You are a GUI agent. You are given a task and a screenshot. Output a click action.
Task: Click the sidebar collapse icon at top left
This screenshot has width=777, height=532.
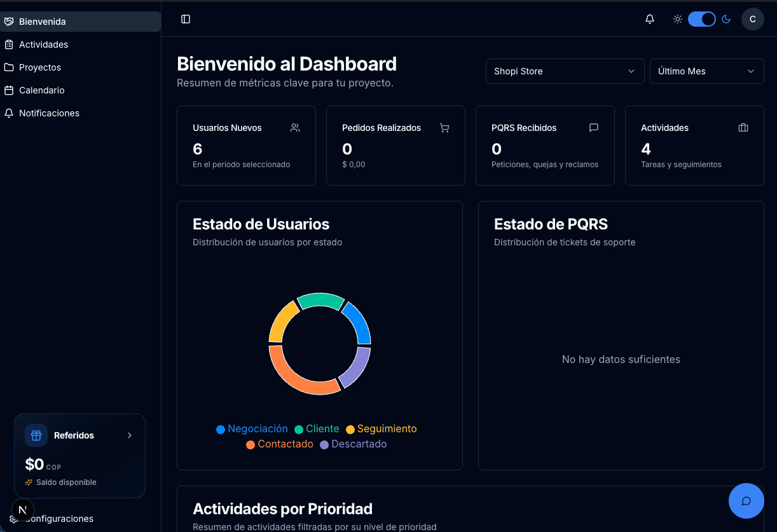(x=185, y=19)
